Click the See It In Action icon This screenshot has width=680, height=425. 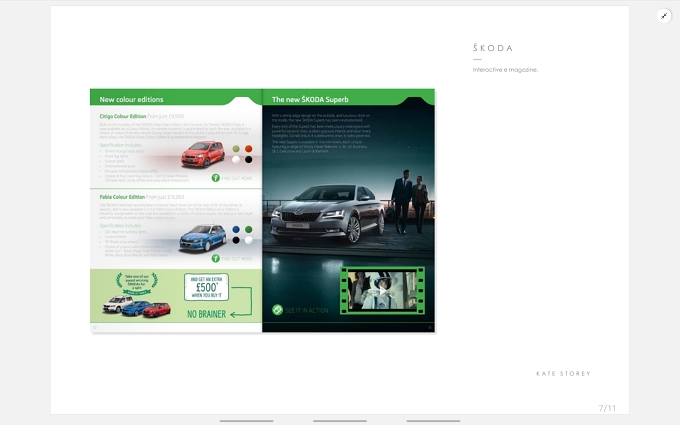[278, 310]
